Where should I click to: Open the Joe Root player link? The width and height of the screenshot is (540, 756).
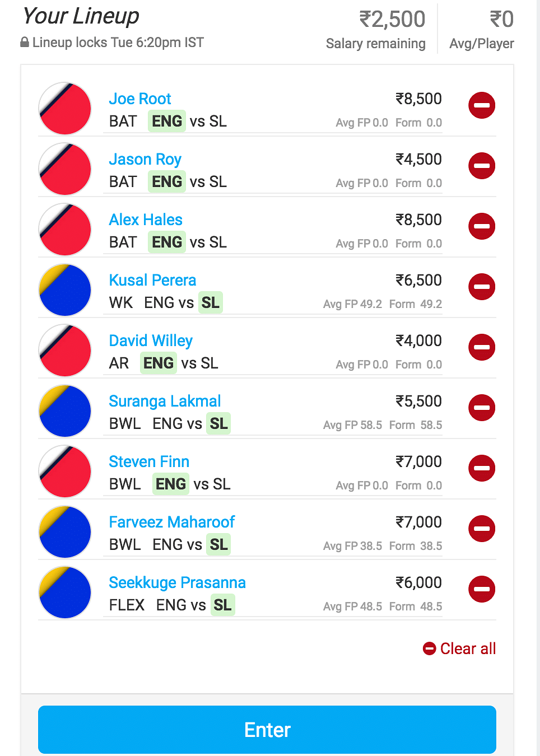(140, 99)
